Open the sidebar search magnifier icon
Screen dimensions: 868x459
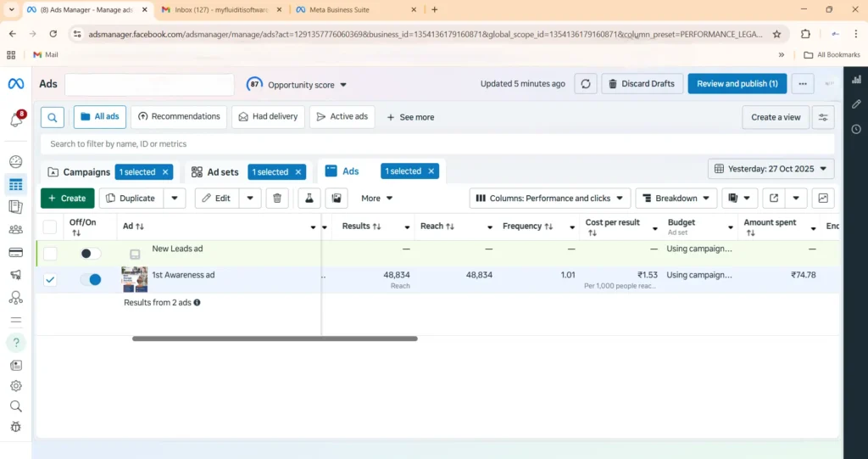pos(16,406)
